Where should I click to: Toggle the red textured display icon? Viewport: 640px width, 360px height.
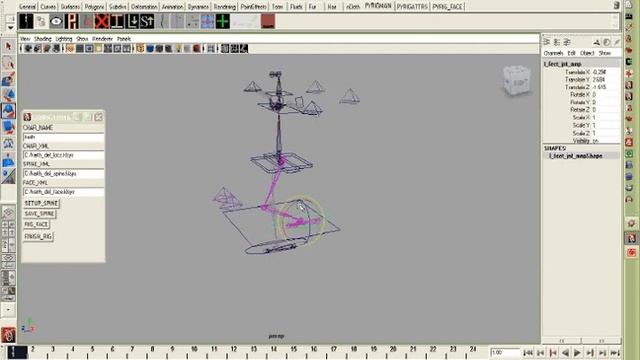tap(197, 49)
